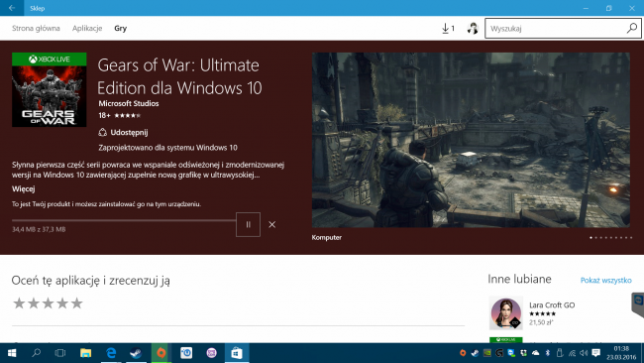Click the download progress bar

[x=124, y=220]
